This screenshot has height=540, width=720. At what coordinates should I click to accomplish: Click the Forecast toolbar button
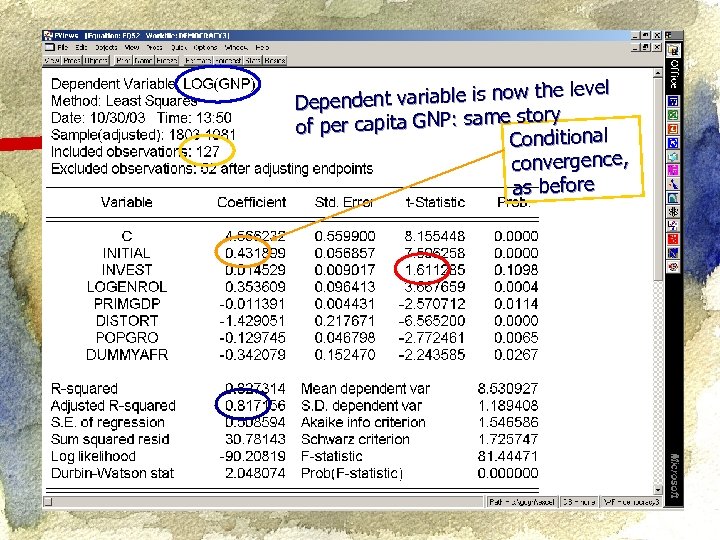point(228,60)
